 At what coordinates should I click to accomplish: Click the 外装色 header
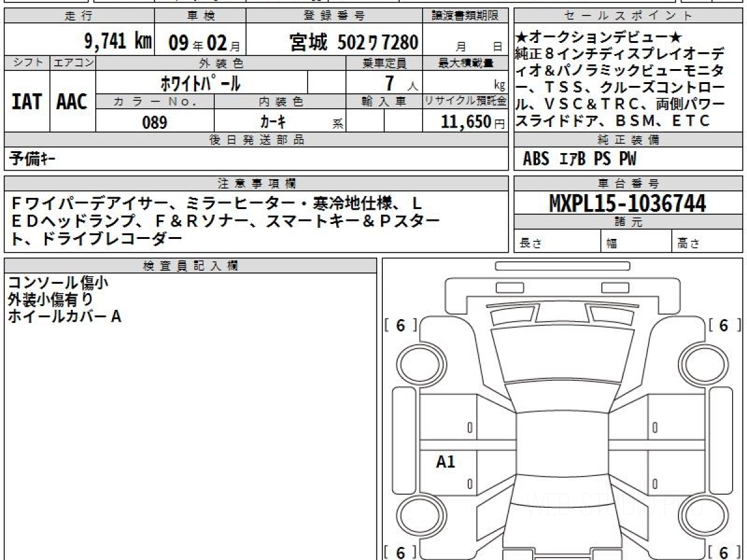[x=221, y=63]
